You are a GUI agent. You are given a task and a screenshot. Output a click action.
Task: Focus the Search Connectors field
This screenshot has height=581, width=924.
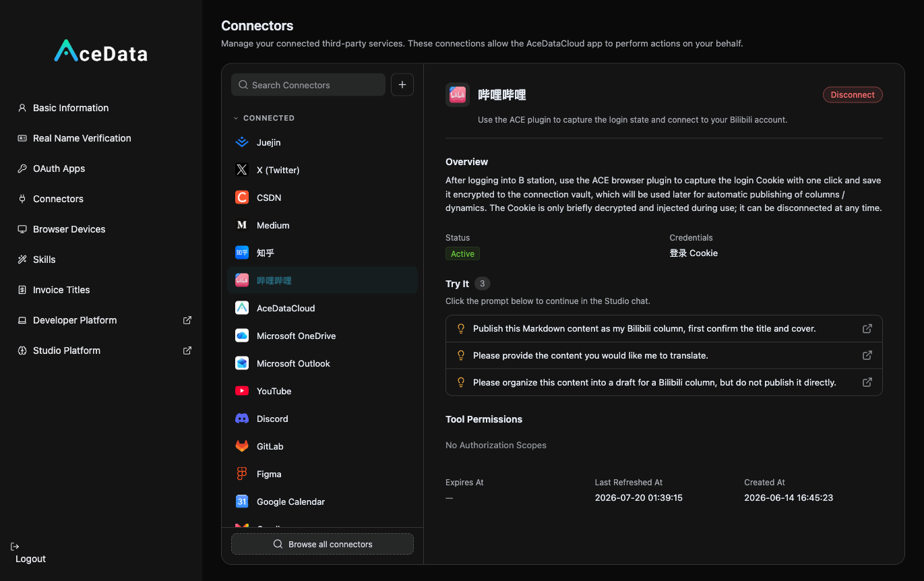coord(308,85)
